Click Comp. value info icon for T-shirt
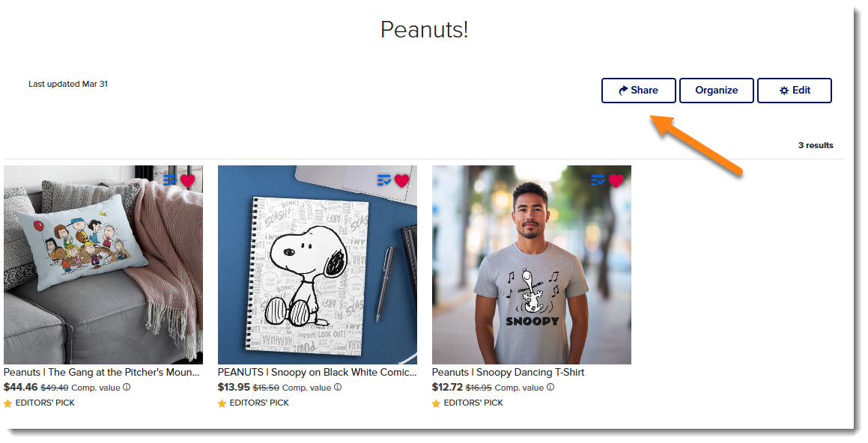Image resolution: width=868 pixels, height=443 pixels. [x=550, y=387]
